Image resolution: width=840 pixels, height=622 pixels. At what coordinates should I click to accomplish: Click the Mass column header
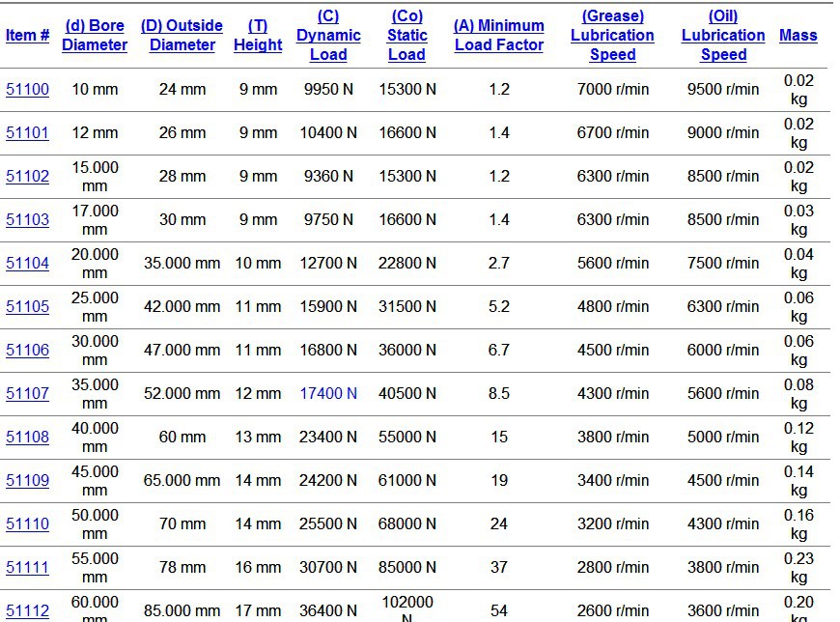point(798,36)
